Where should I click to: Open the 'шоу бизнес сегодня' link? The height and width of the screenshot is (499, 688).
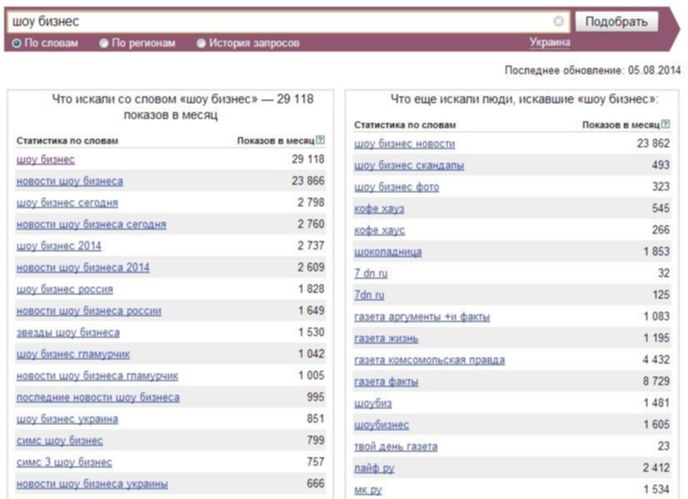click(x=67, y=203)
